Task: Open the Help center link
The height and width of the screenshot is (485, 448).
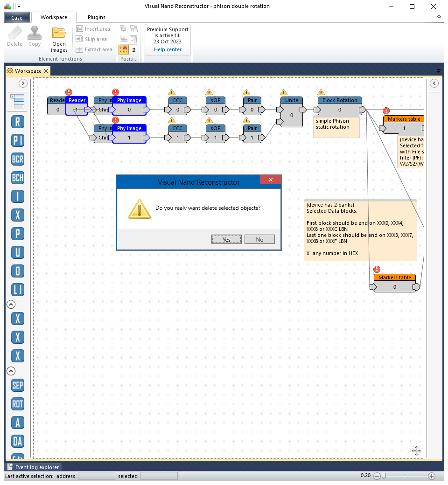Action: coord(168,49)
